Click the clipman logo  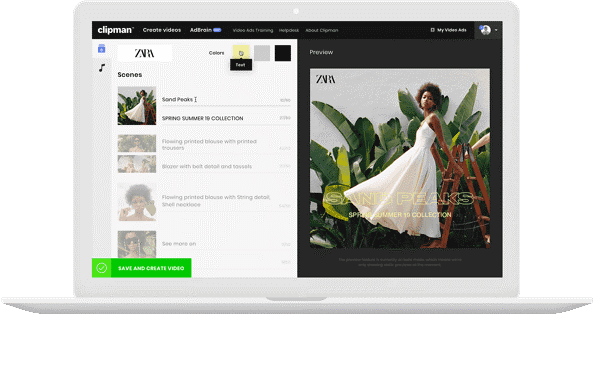point(115,30)
